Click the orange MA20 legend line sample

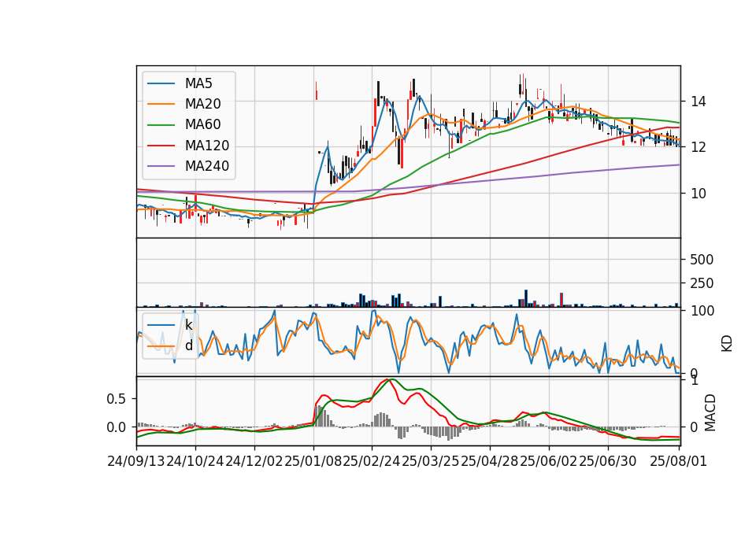click(x=161, y=104)
